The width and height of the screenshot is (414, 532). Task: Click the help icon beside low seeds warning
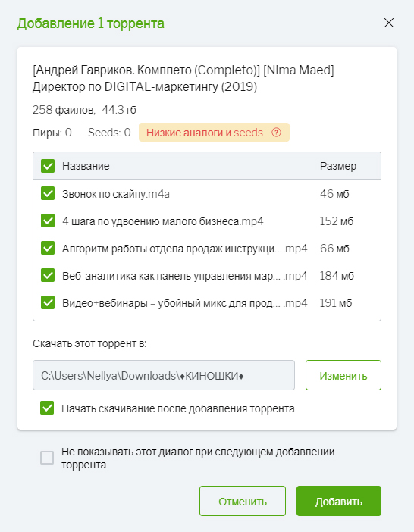click(x=276, y=133)
